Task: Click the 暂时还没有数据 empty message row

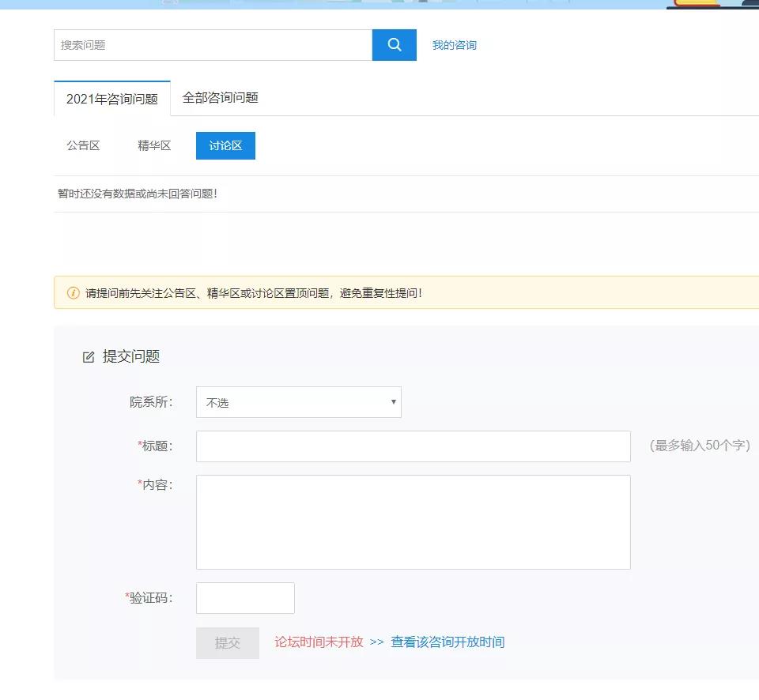Action: pos(138,194)
